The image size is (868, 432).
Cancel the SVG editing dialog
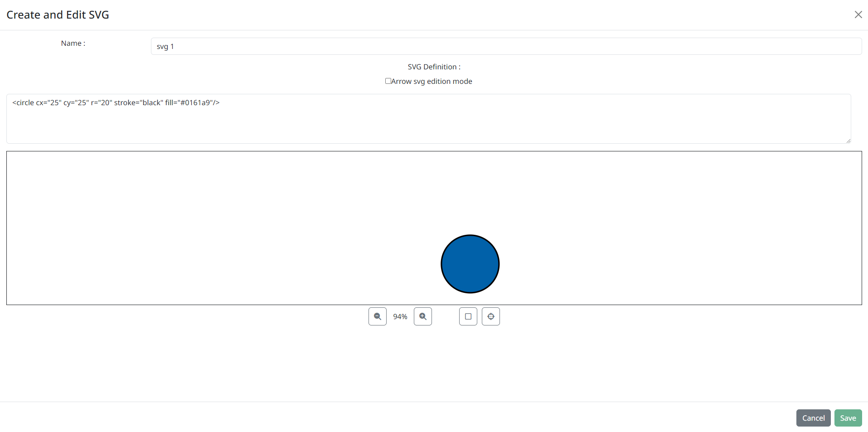813,418
